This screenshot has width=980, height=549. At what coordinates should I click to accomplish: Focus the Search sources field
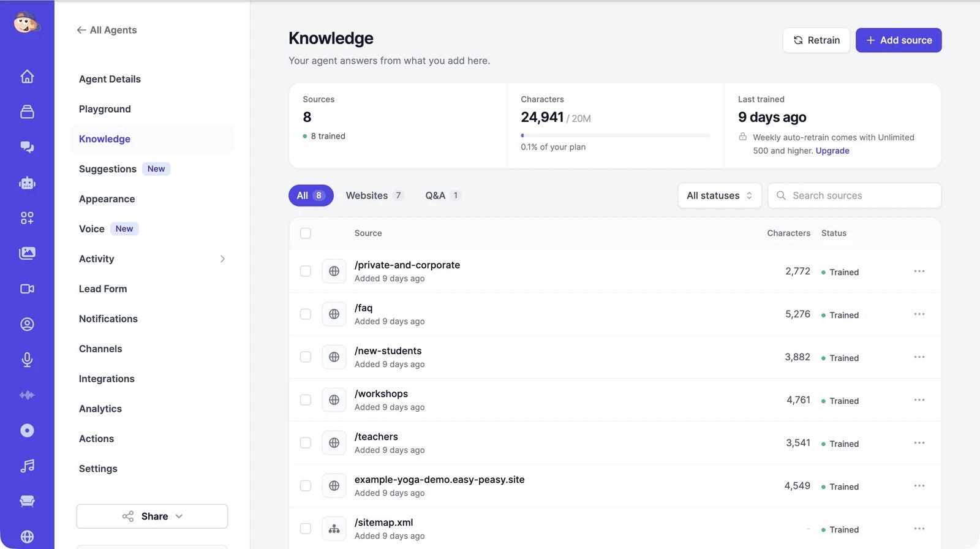[x=854, y=195]
